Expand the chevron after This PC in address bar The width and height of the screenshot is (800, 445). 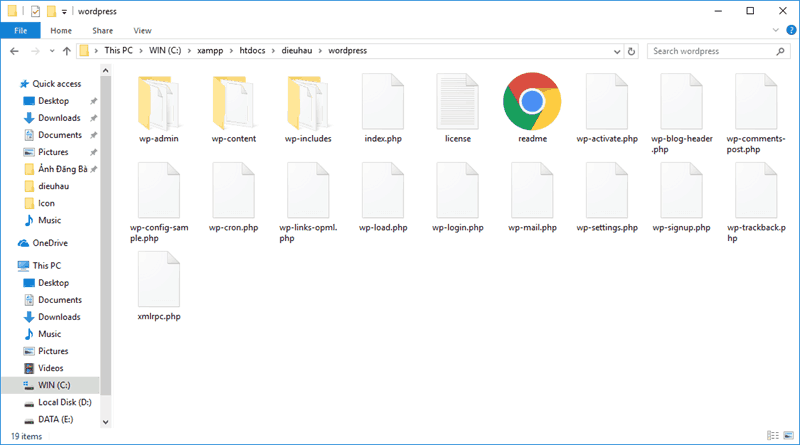pos(141,51)
